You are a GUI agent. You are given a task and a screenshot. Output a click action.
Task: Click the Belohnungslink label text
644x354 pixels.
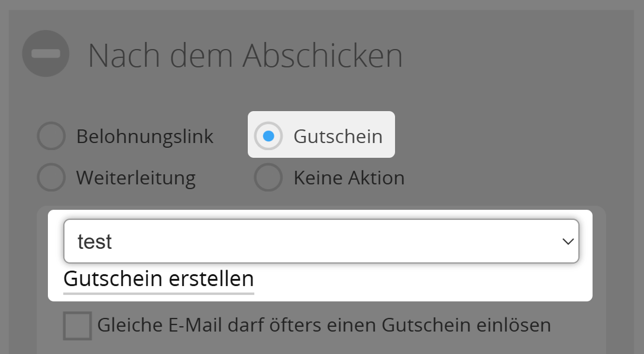pos(144,137)
